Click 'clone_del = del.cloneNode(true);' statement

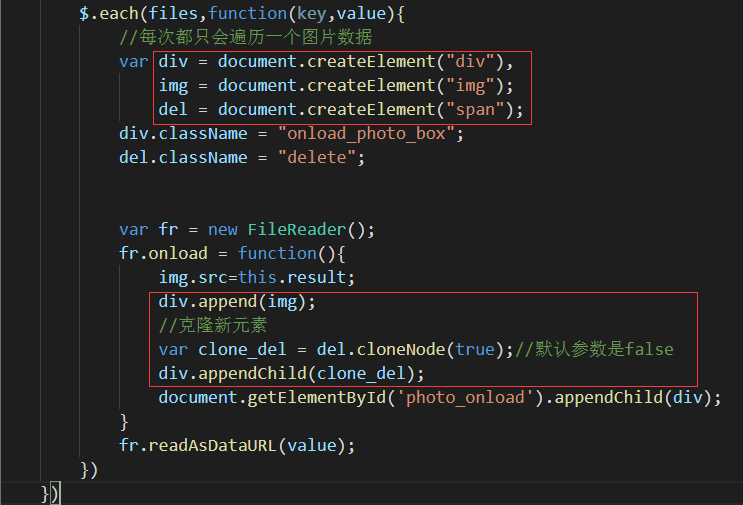pyautogui.click(x=356, y=349)
